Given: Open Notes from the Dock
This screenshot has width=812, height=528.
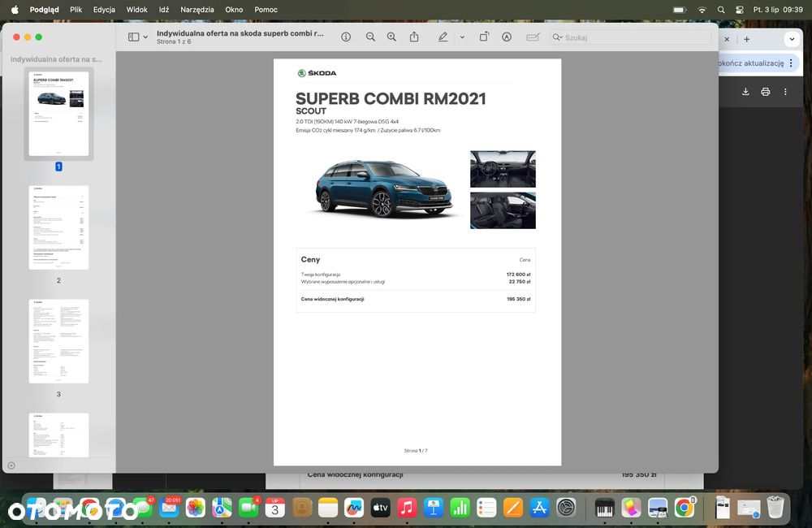Looking at the screenshot, I should coord(328,508).
